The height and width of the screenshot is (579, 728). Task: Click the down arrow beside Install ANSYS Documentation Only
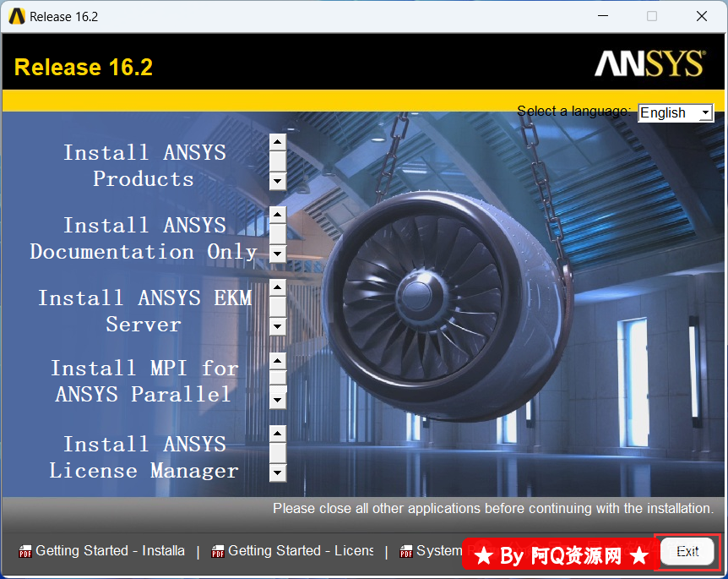(x=278, y=254)
